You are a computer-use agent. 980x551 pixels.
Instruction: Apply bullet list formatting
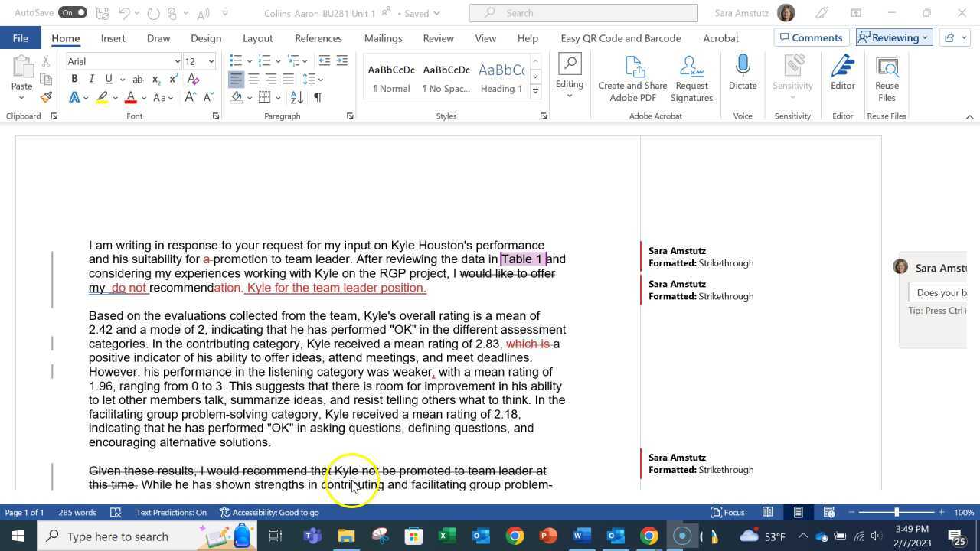click(236, 61)
